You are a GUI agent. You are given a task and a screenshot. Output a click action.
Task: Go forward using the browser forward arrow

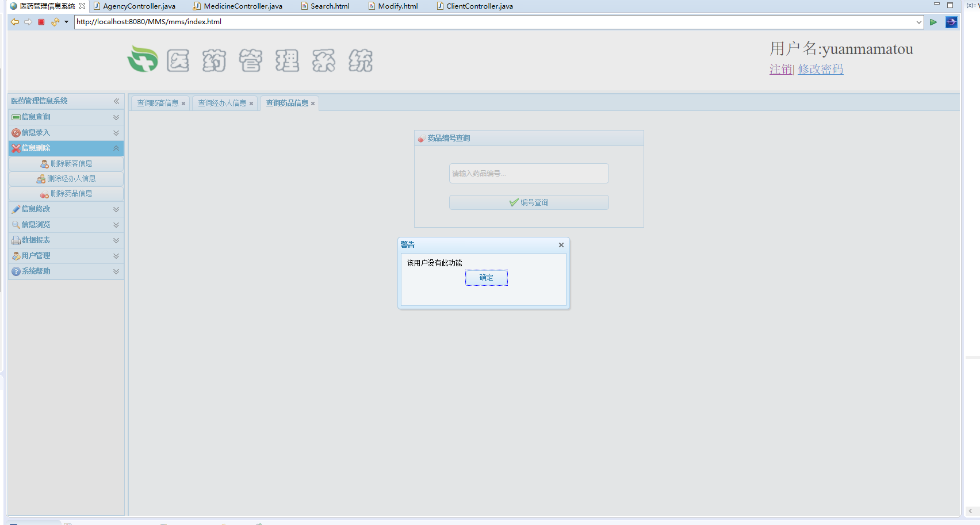click(28, 22)
